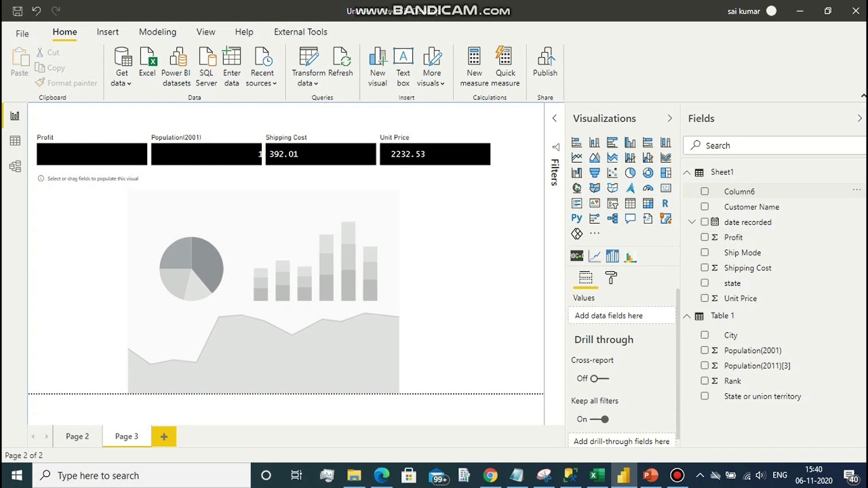The width and height of the screenshot is (868, 488).
Task: Switch to the Insert ribbon tab
Action: 108,32
